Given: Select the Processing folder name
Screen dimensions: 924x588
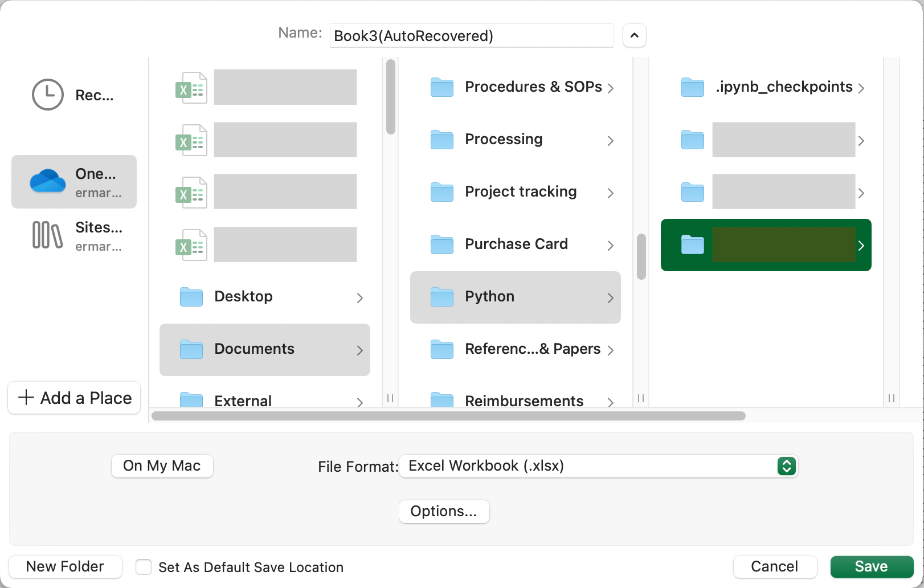Looking at the screenshot, I should pos(504,139).
